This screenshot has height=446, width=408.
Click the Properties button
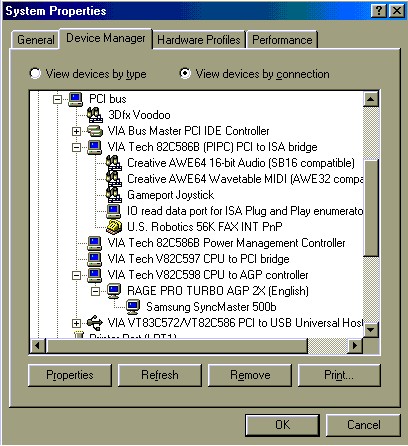[70, 375]
